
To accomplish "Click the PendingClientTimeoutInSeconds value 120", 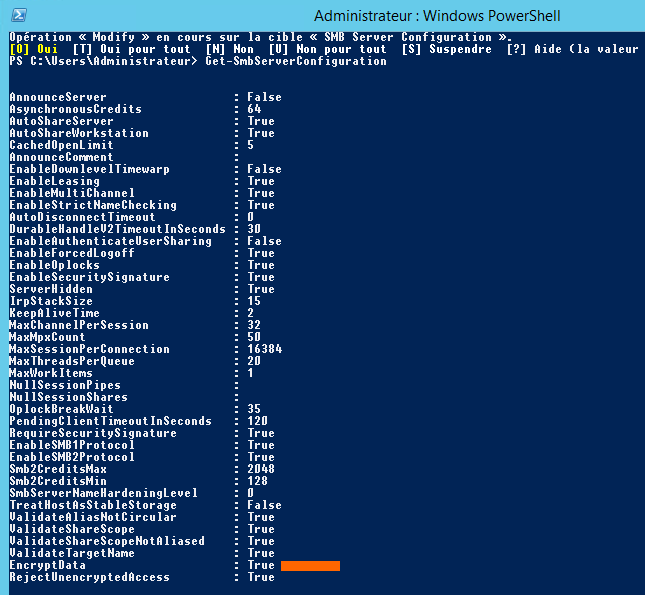I will [x=258, y=421].
